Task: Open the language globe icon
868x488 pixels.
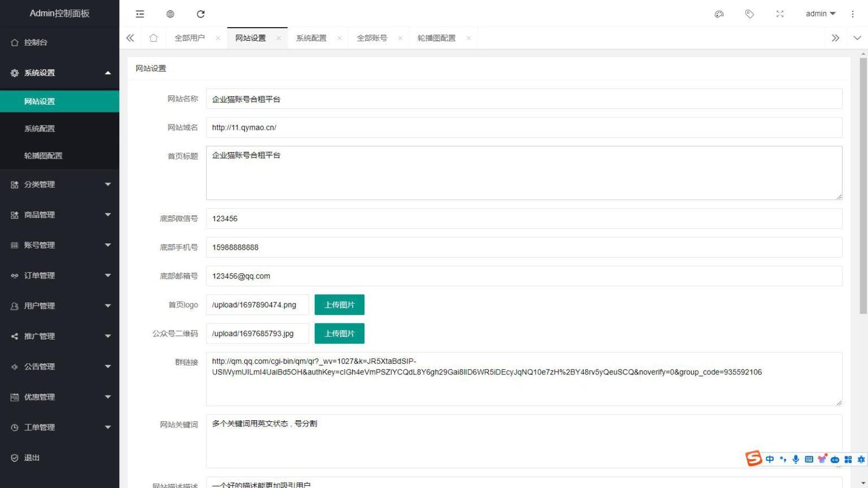Action: (170, 14)
